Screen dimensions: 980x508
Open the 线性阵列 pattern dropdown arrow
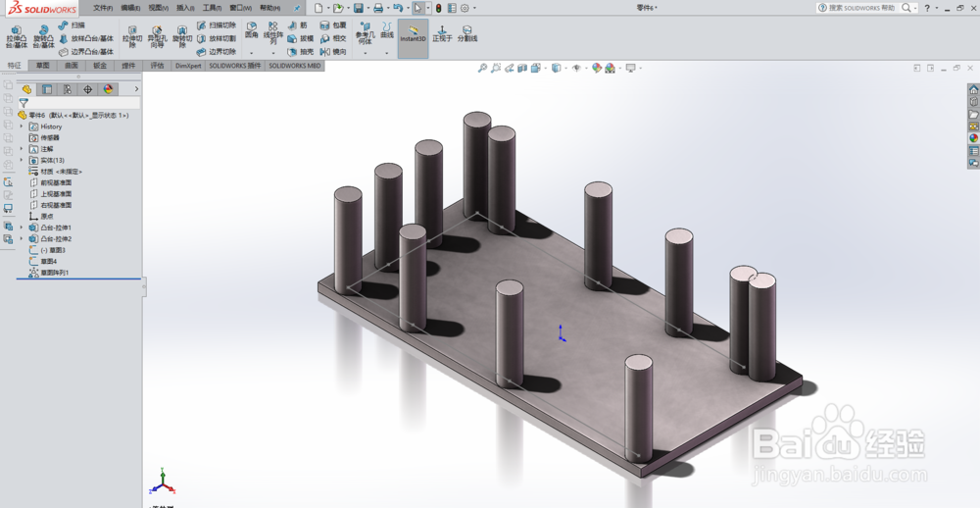(x=273, y=53)
